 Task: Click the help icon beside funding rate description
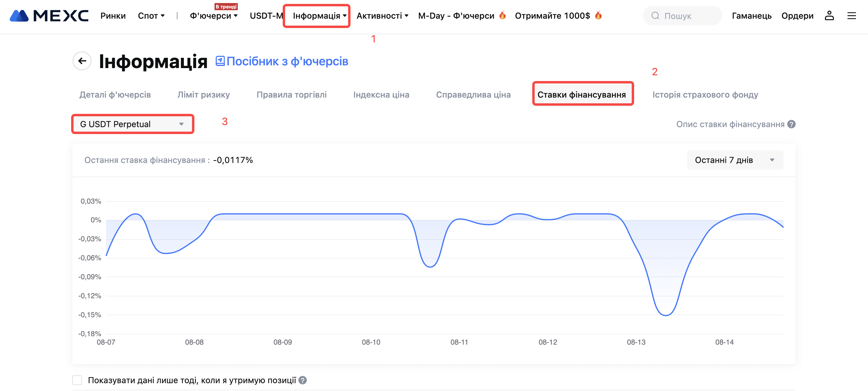[x=791, y=124]
